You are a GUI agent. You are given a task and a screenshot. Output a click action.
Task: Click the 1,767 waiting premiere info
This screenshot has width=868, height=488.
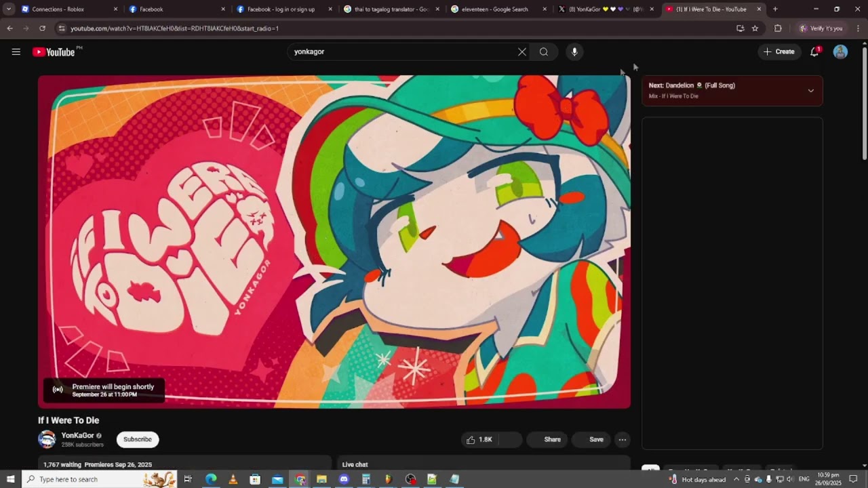(98, 464)
